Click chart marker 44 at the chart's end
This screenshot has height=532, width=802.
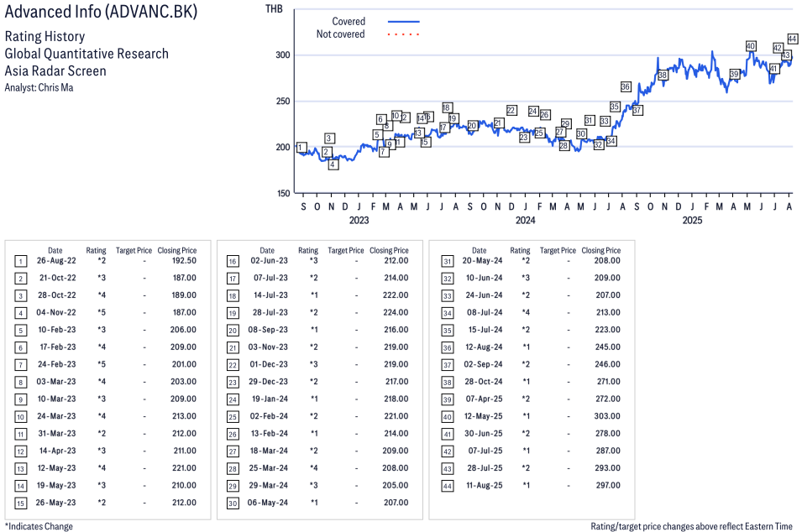click(792, 39)
